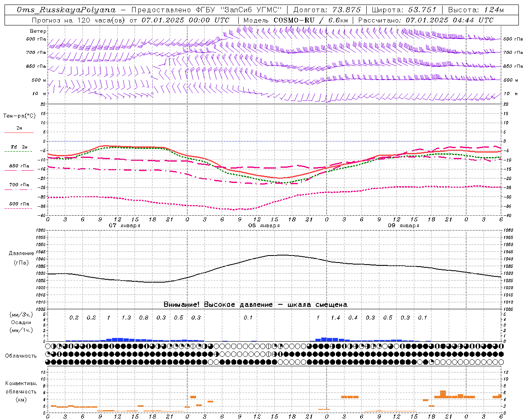Image resolution: width=525 pixels, height=420 pixels.
Task: Click '500 гПа' in the temperature legend
Action: pyautogui.click(x=19, y=204)
